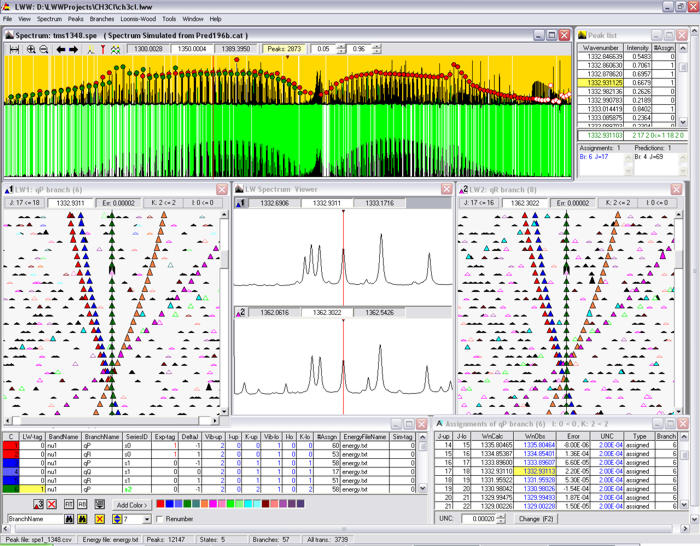The image size is (700, 546).
Task: Increase the UNC value with stepper
Action: pyautogui.click(x=501, y=517)
